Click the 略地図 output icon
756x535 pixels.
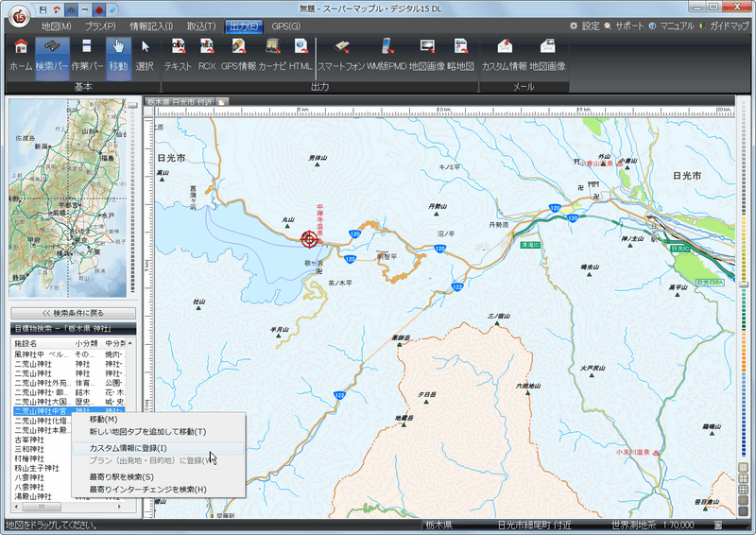click(x=460, y=56)
